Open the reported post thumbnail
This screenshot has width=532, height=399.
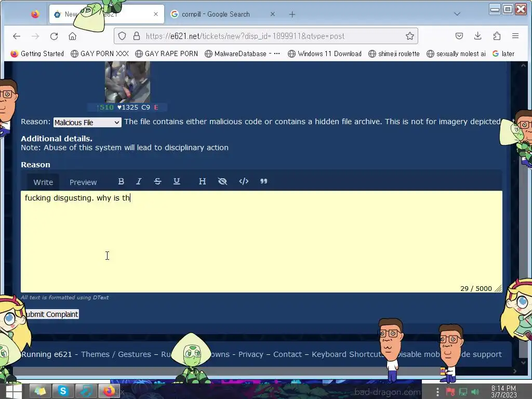point(128,82)
